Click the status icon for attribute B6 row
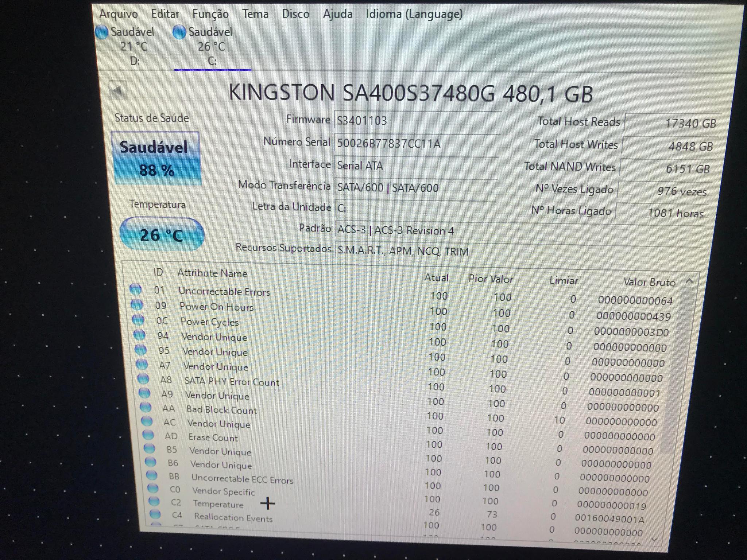This screenshot has height=560, width=747. [x=151, y=462]
